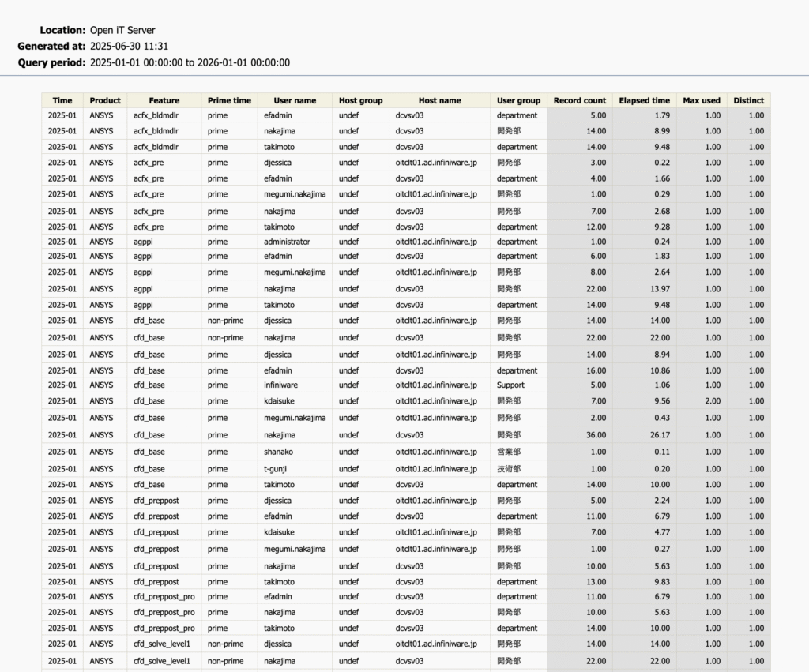Screen dimensions: 809x672
Task: Click the host name oitclt01.ad.infiniware.jp for administrator
Action: 440,242
